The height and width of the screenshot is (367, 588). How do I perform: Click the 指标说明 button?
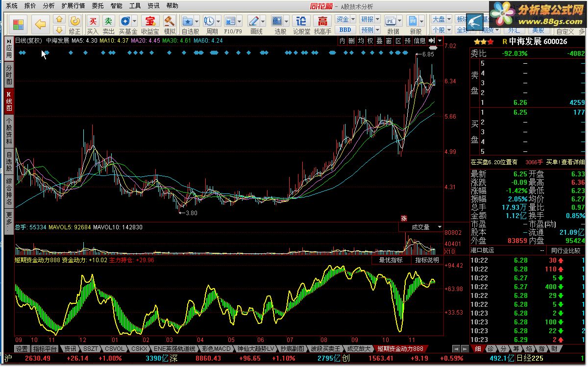click(427, 260)
